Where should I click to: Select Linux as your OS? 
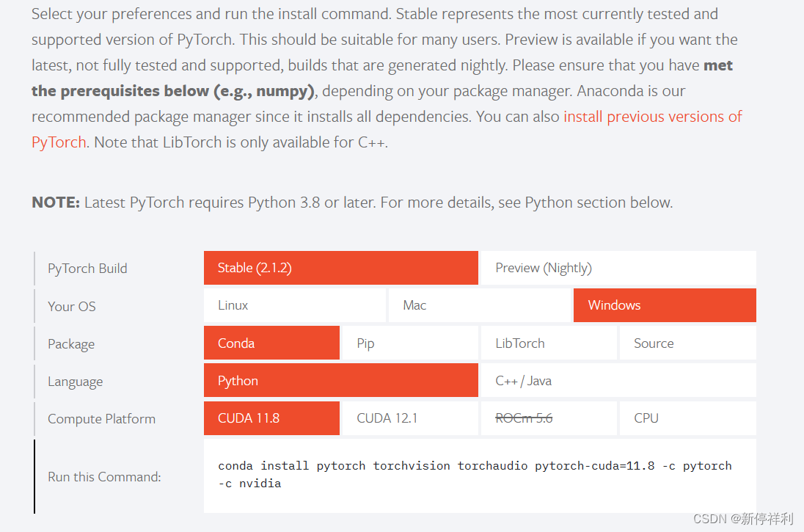tap(294, 305)
